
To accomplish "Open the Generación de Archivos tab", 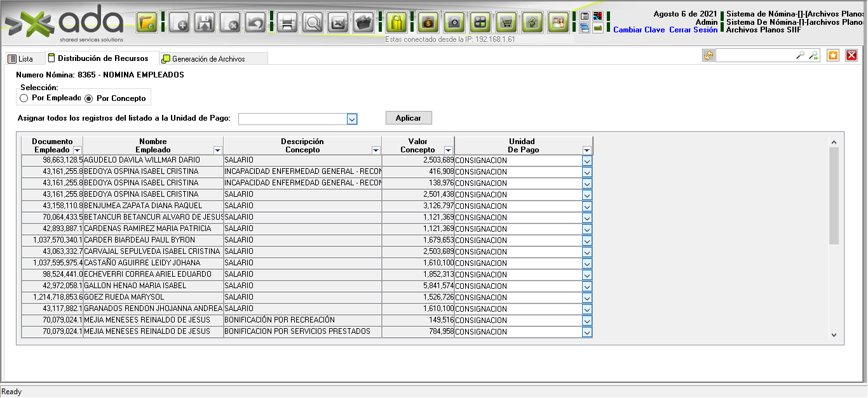I will 208,59.
